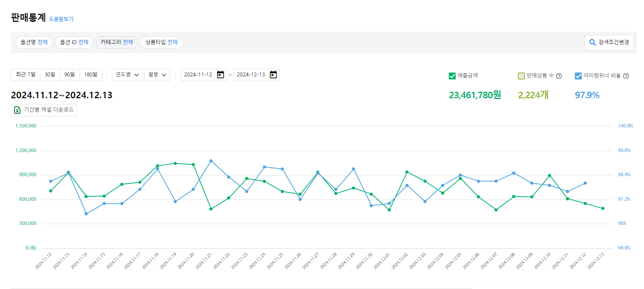
Task: Click the Excel file icon
Action: 17,110
